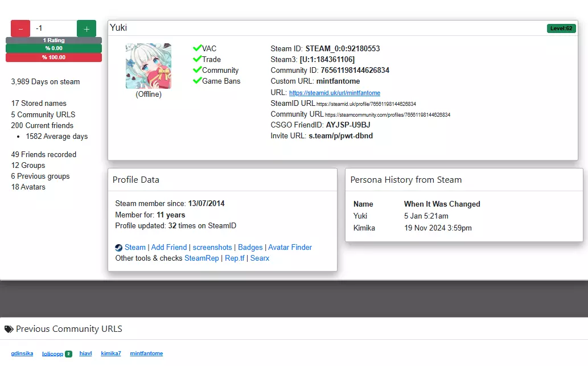The width and height of the screenshot is (588, 366).
Task: Open previous URL hiavl
Action: pos(85,353)
